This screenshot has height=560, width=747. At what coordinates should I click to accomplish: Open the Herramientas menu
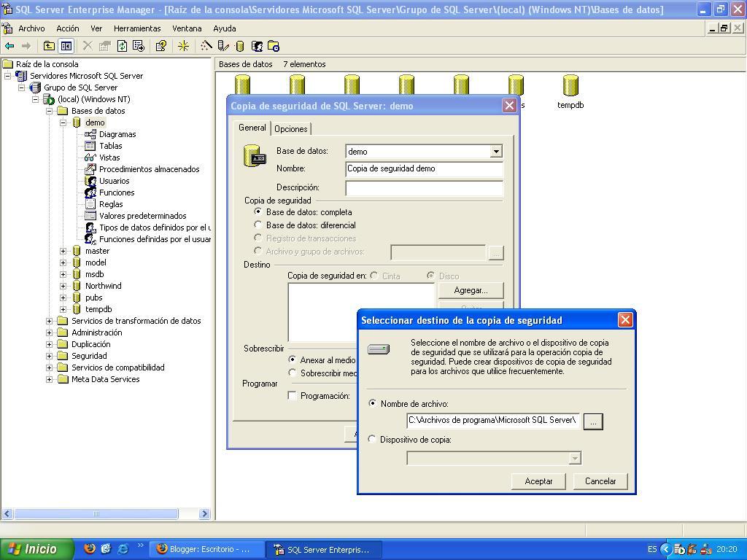point(137,28)
